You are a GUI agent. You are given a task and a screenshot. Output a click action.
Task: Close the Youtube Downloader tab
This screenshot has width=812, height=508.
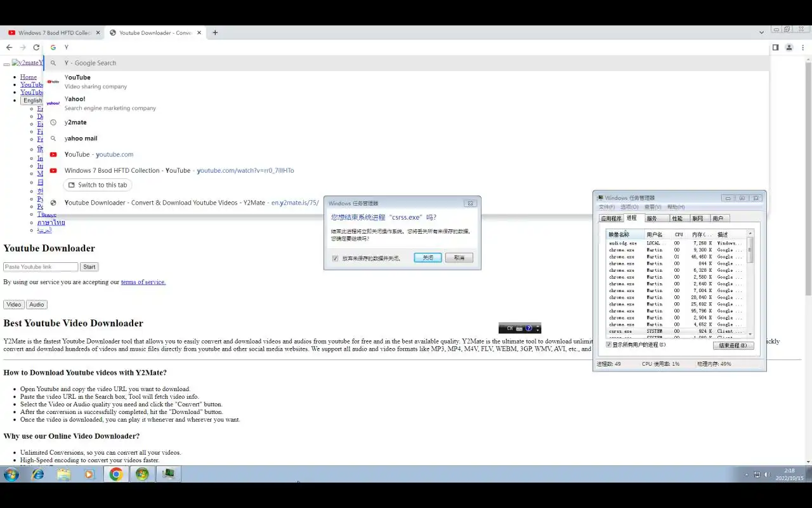[199, 32]
